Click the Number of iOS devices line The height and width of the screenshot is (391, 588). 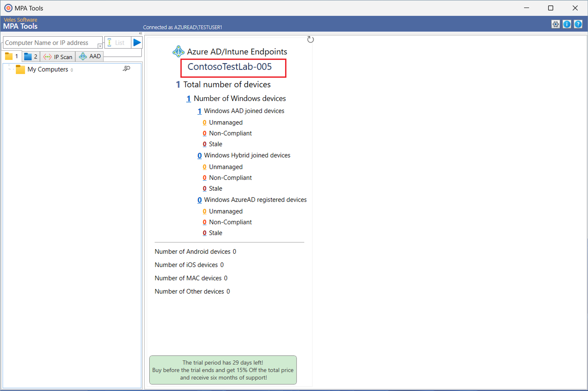click(x=189, y=265)
